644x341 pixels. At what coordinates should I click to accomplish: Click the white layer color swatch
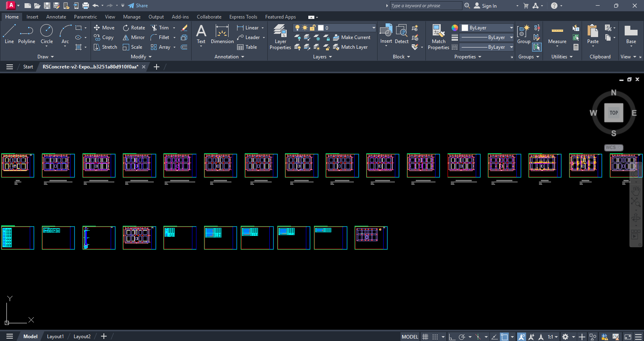321,28
